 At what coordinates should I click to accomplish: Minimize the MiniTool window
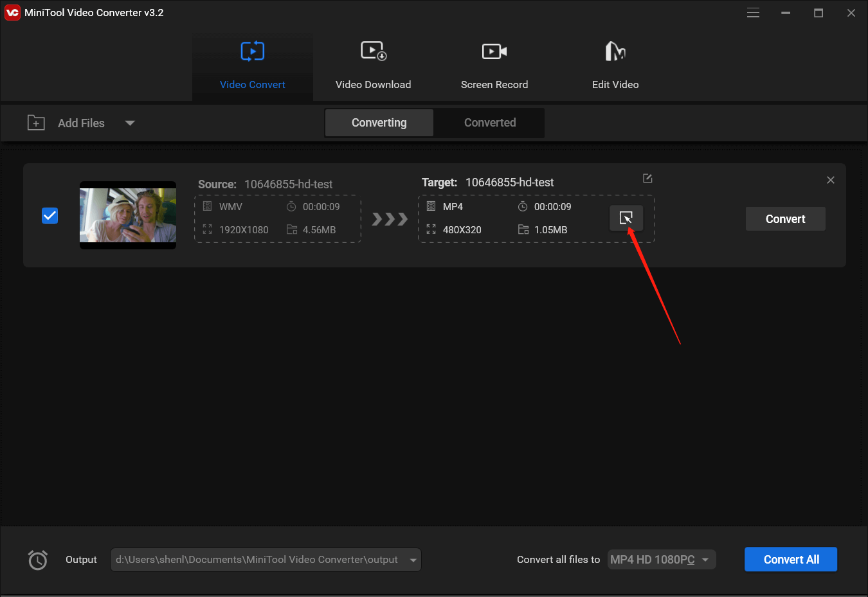click(786, 13)
